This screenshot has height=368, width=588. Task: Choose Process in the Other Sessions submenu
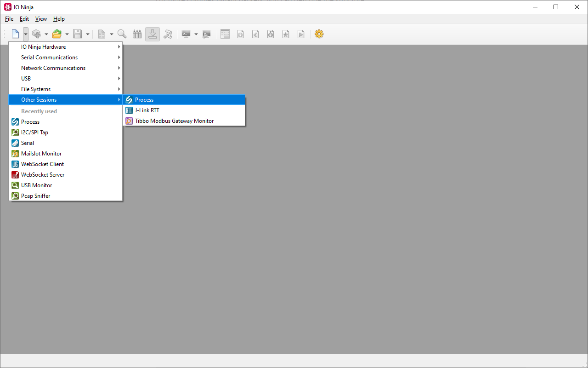[x=184, y=100]
